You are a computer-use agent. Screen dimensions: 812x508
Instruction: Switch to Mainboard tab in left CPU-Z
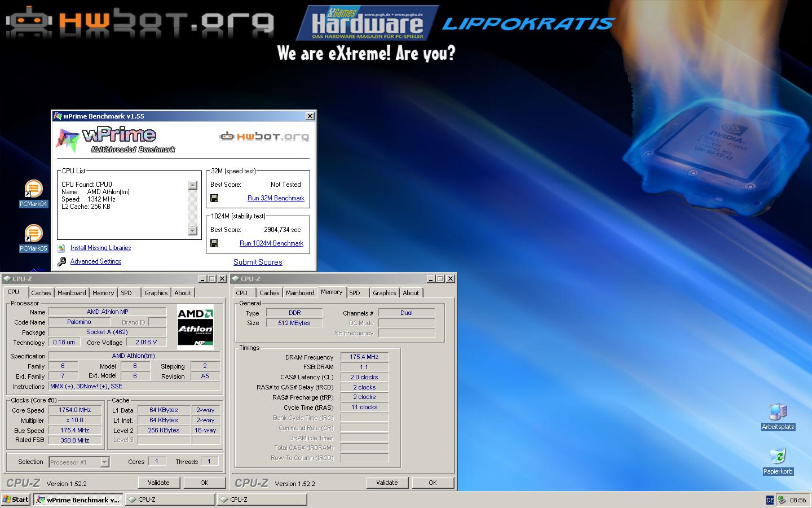point(72,293)
